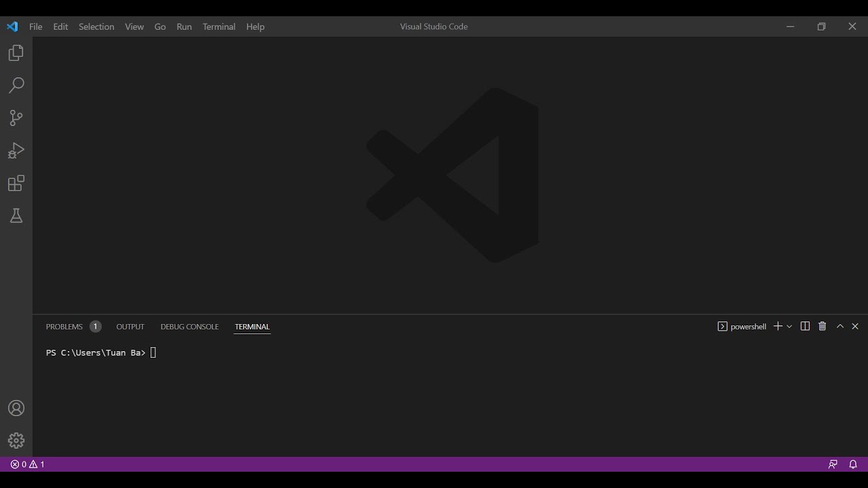Open the Accounts icon in activity bar
868x488 pixels.
[x=16, y=408]
